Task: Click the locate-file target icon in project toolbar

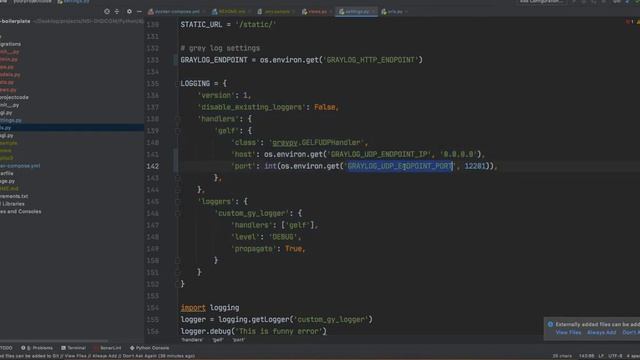Action: tap(107, 11)
